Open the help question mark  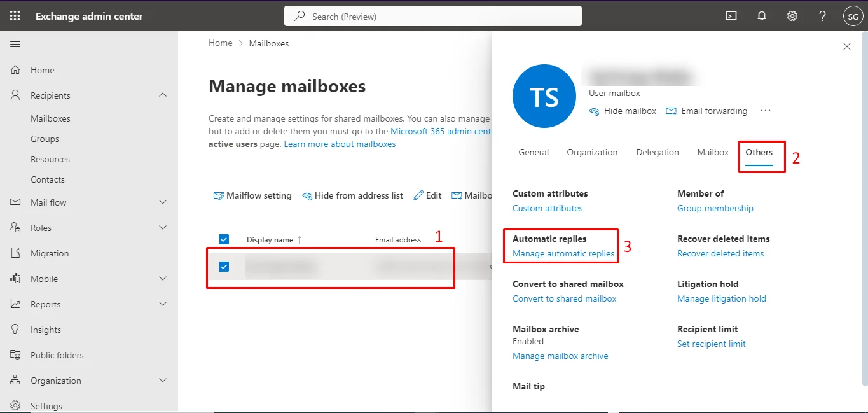(x=822, y=16)
